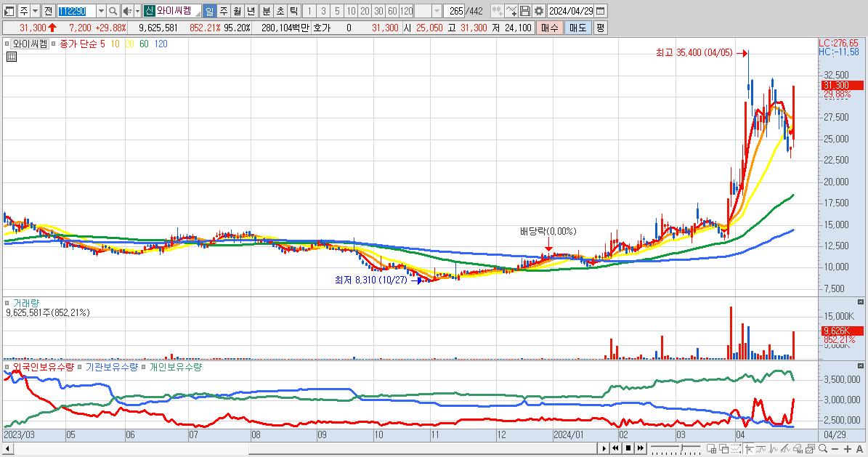The image size is (868, 457).
Task: Click the trend line analysis icon
Action: tap(785, 448)
